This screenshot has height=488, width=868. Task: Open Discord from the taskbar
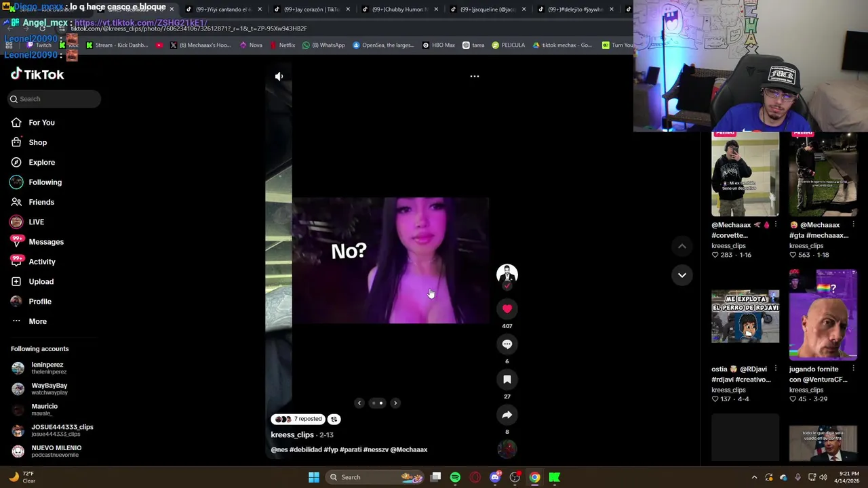point(495,477)
